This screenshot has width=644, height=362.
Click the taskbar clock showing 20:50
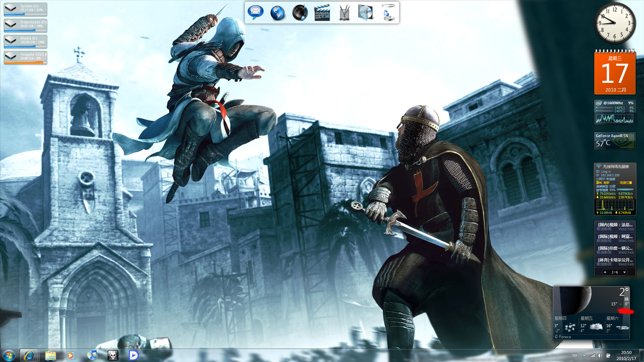(x=626, y=355)
